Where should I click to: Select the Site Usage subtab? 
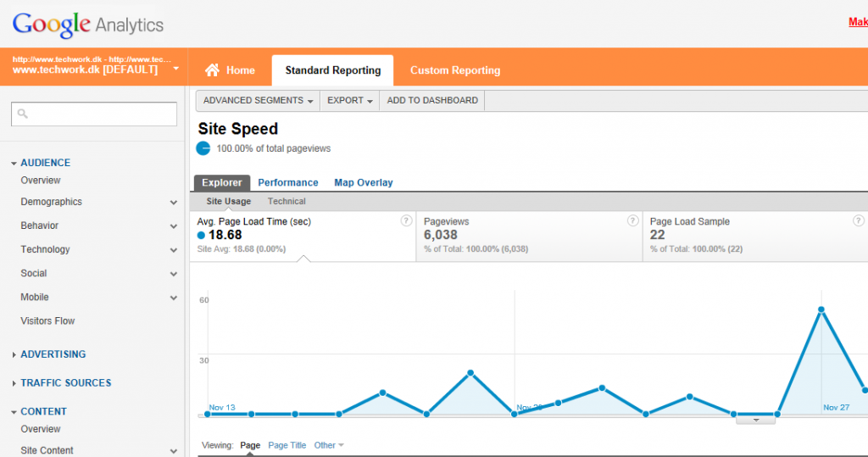[229, 202]
